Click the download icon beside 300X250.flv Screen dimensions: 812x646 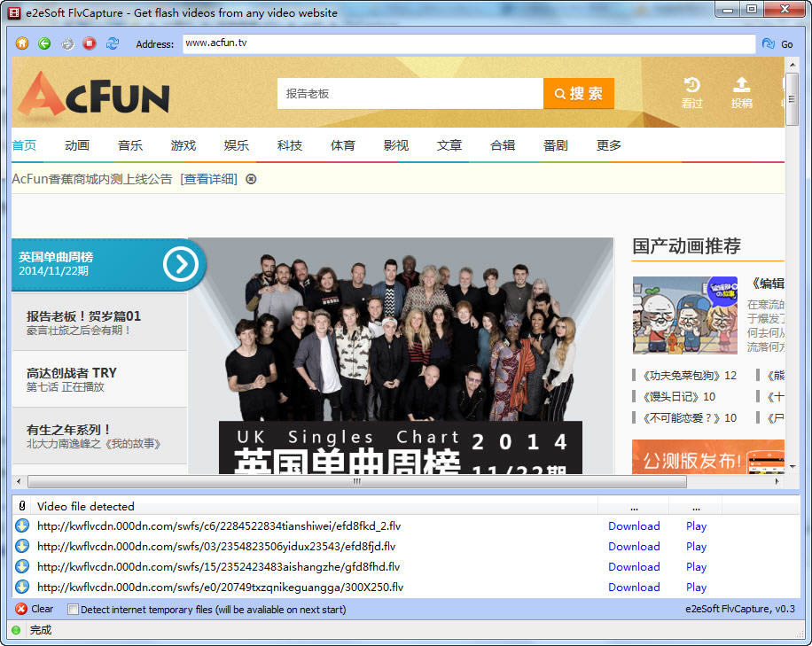tap(22, 587)
